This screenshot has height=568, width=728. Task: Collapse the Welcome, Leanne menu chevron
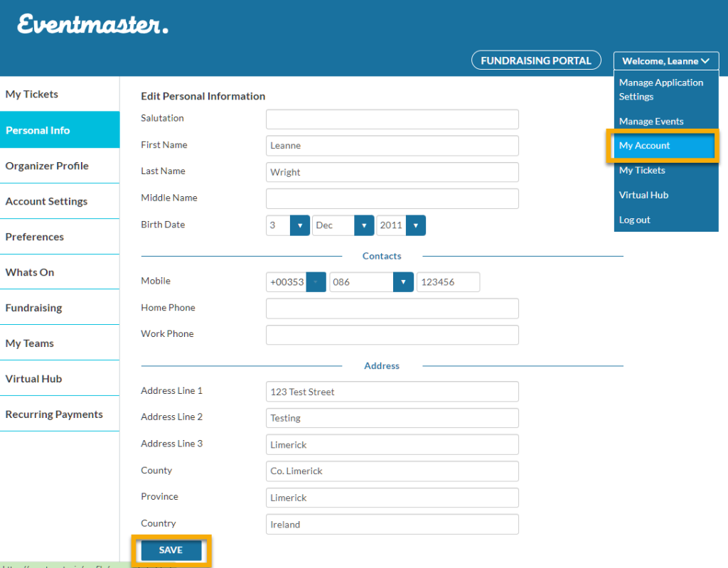705,61
